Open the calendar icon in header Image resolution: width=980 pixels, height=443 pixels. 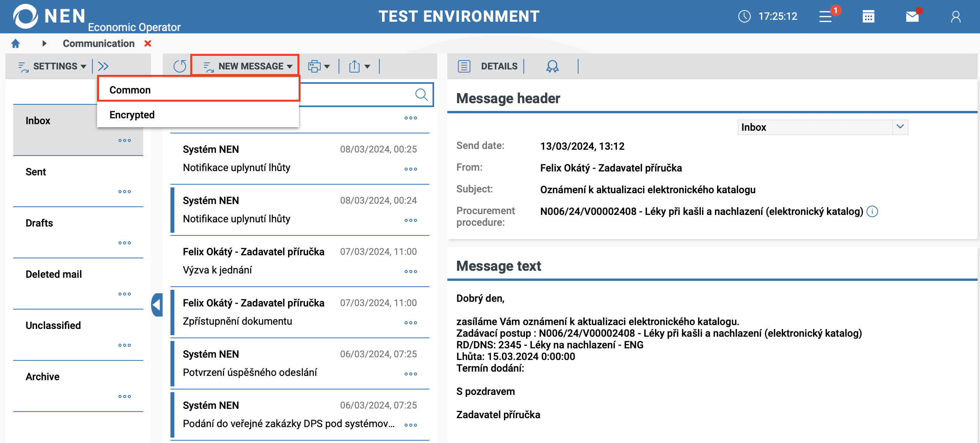coord(868,17)
